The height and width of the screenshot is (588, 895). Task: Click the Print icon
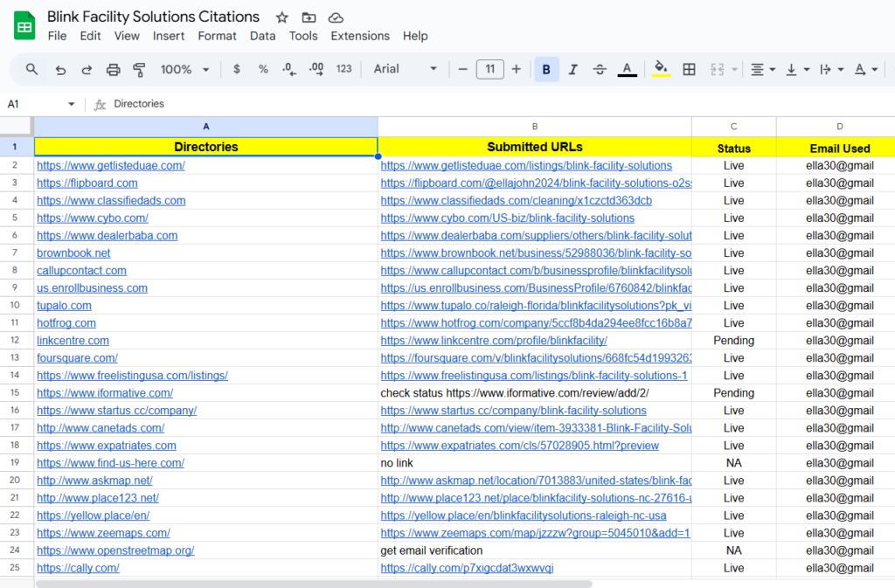tap(113, 69)
